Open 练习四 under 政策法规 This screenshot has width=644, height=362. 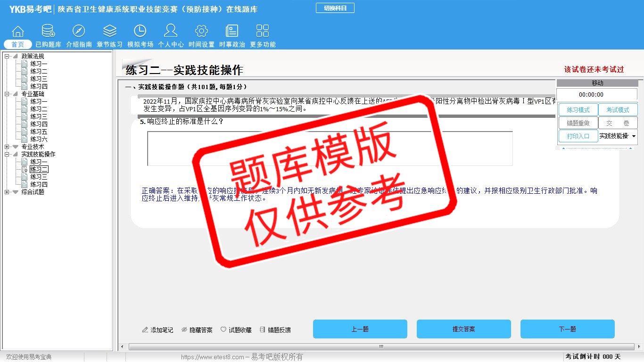[x=39, y=86]
